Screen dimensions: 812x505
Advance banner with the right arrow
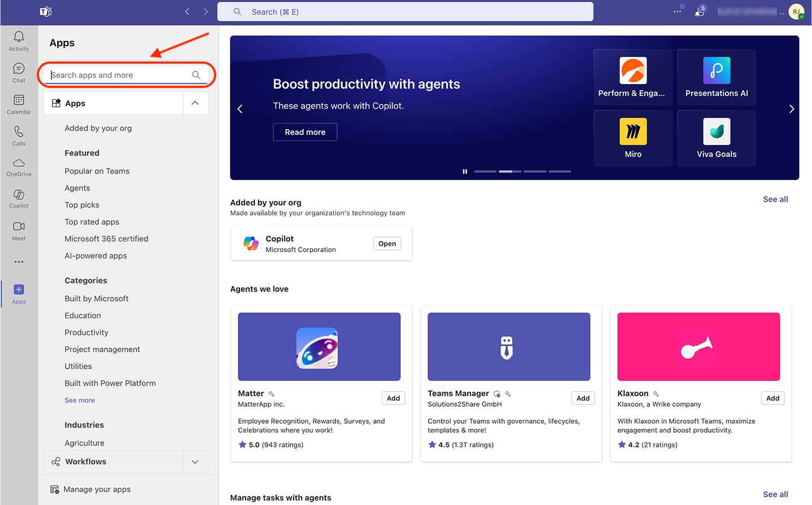pyautogui.click(x=791, y=109)
